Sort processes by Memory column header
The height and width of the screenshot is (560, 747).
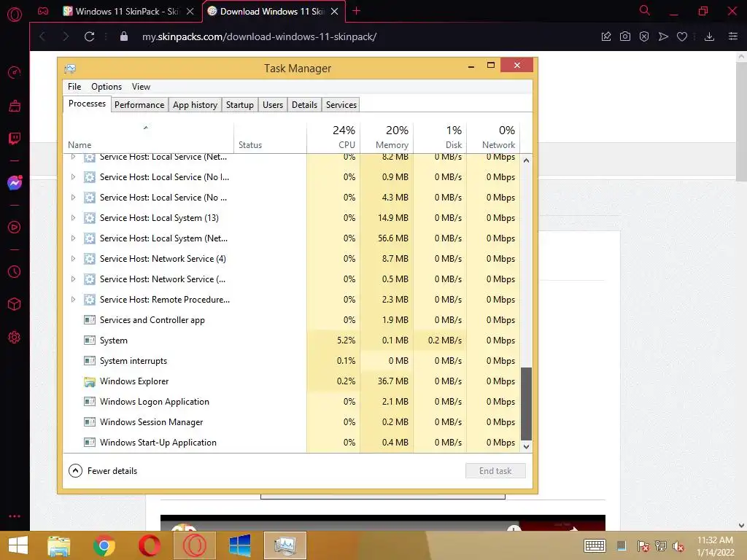[x=387, y=137]
